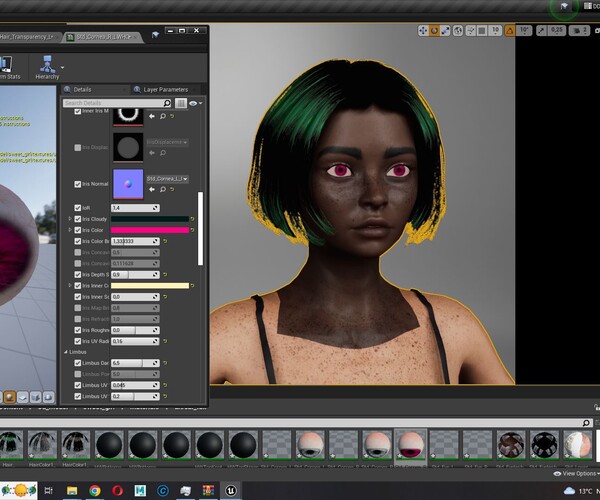Click the Limbus Dark 6.5 slider
The width and height of the screenshot is (600, 500).
(x=135, y=363)
